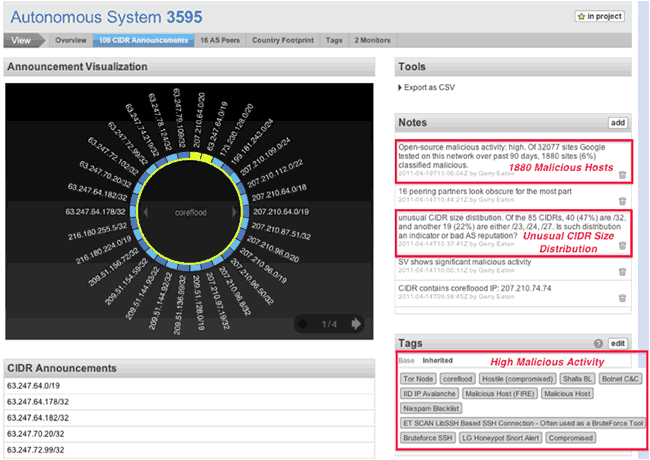Remove the SV significant malicious activity note
This screenshot has width=650, height=460.
622,270
